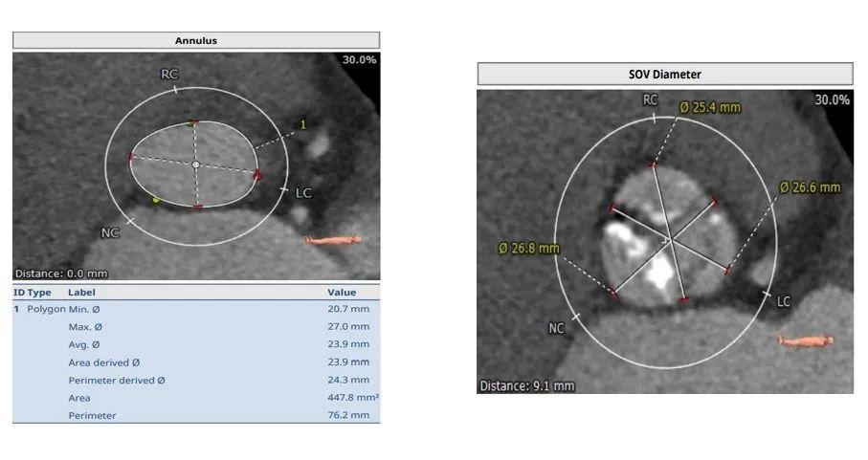
Task: Select the LC marker in SOV Diameter view
Action: point(783,301)
